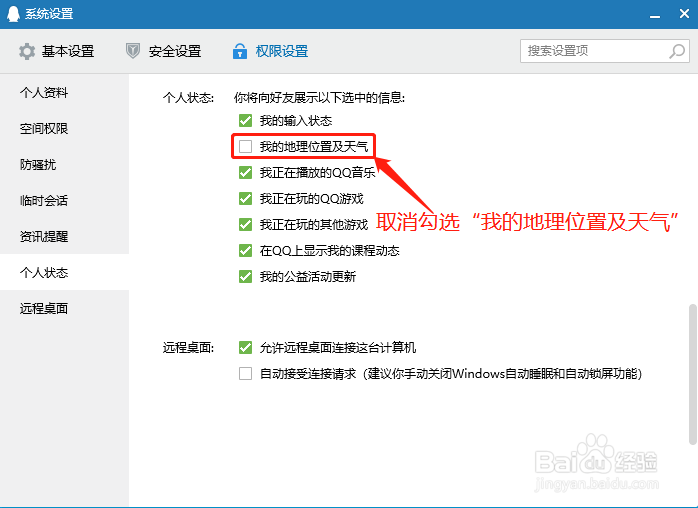Uncheck 我的公益活动更新 checkbox
Viewport: 698px width, 508px height.
(x=245, y=276)
